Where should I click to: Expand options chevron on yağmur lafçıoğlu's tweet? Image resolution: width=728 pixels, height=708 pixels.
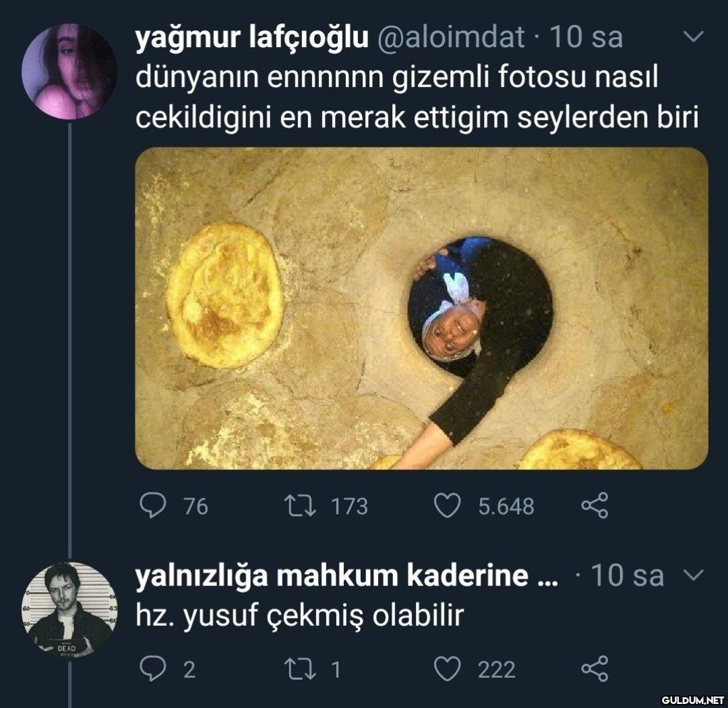(x=694, y=37)
